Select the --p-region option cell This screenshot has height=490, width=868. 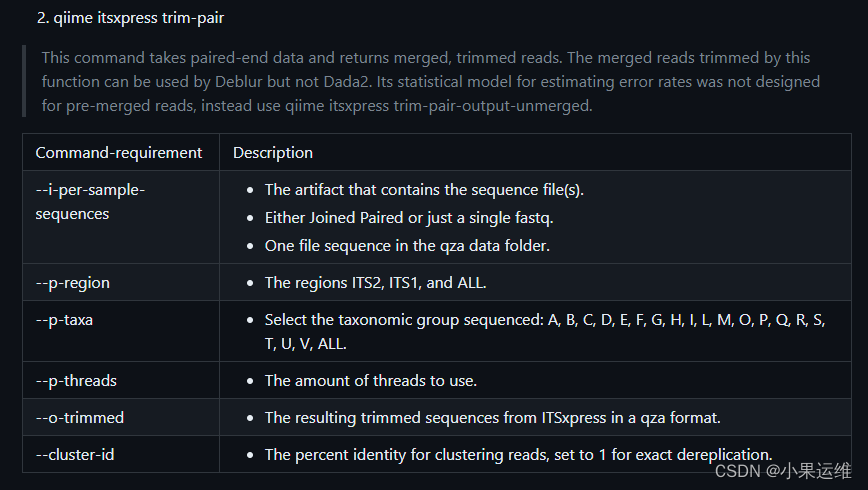(x=73, y=283)
